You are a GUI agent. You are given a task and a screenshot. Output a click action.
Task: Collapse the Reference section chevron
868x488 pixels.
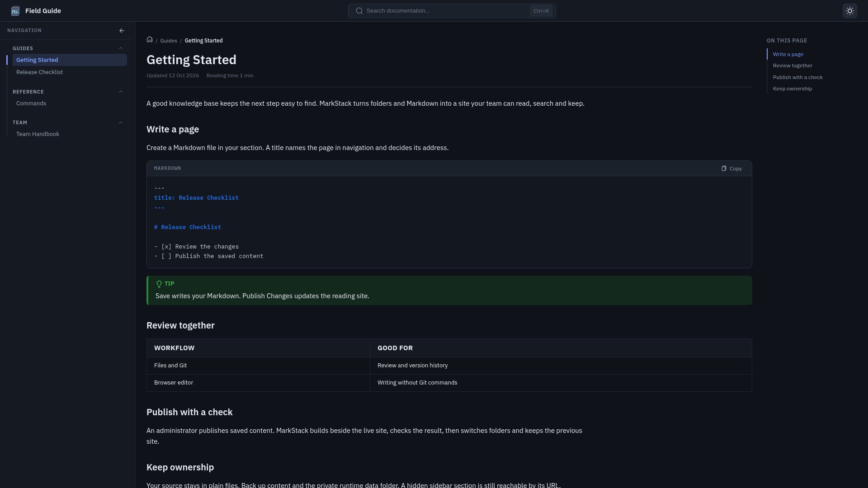(121, 92)
